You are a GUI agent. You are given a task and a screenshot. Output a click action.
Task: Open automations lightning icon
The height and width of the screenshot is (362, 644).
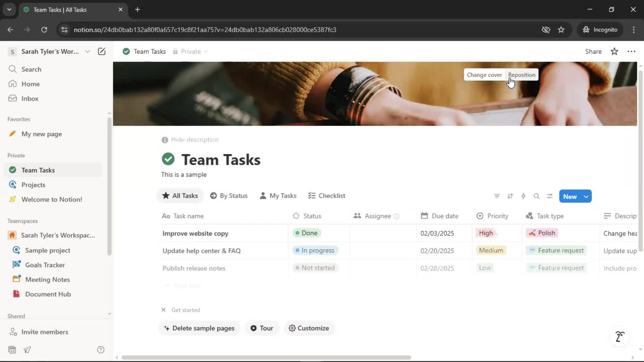click(523, 196)
